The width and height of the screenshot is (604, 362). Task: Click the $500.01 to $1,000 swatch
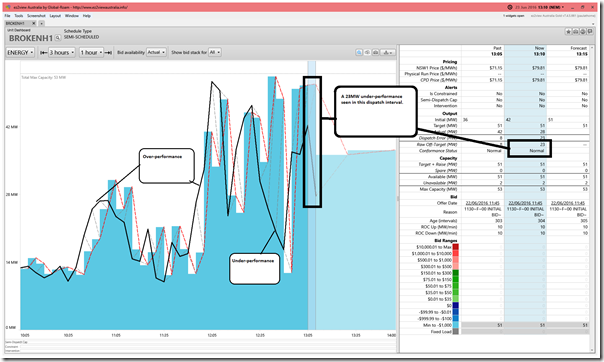[x=456, y=260]
